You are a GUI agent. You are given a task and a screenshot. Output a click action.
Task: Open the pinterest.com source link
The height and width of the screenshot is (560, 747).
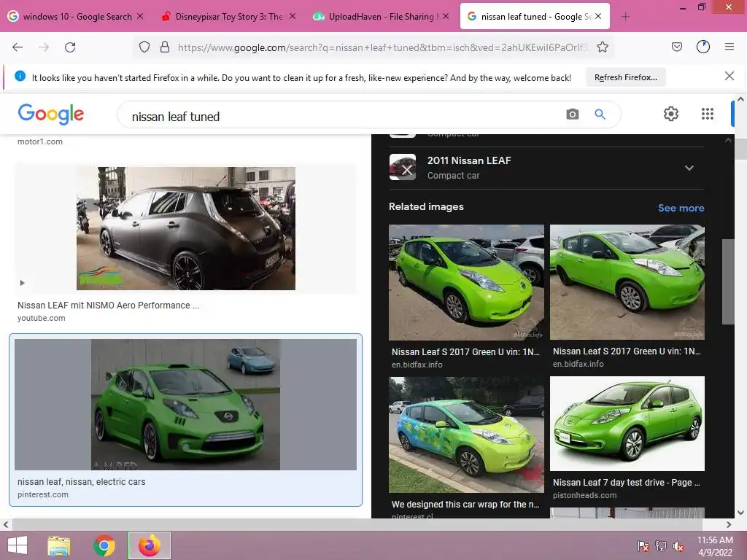43,495
